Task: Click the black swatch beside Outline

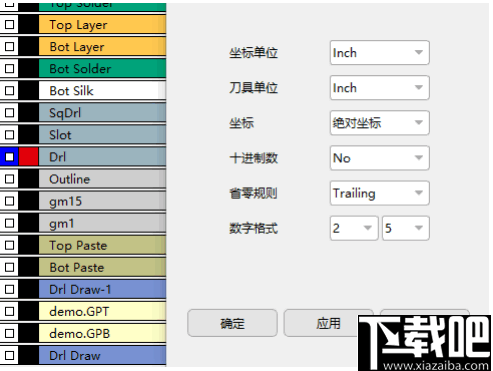Action: pyautogui.click(x=29, y=179)
